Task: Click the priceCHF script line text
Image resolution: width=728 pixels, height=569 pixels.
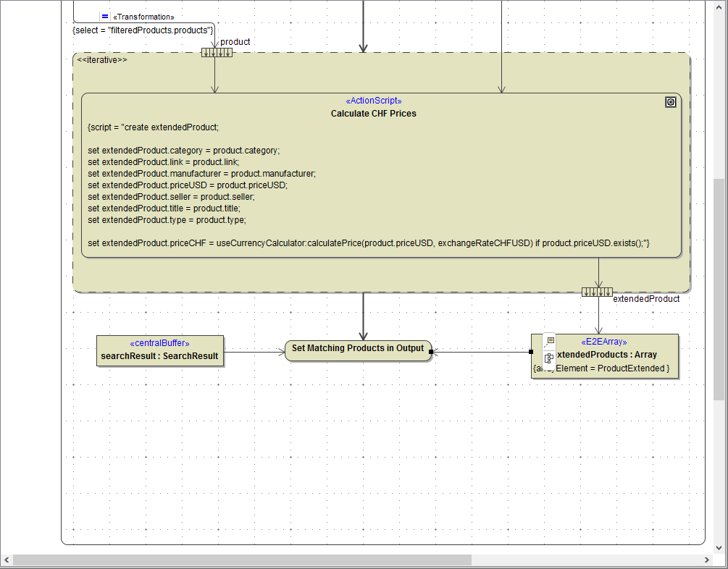Action: (x=369, y=243)
